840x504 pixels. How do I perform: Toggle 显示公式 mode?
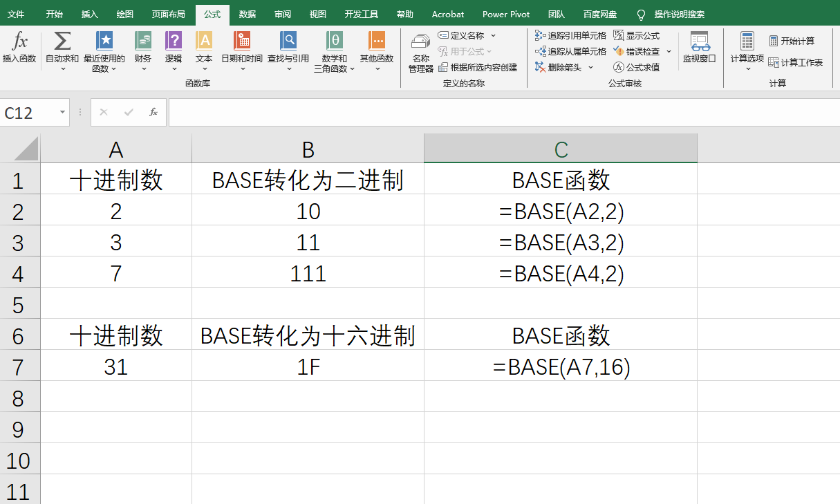pos(637,35)
